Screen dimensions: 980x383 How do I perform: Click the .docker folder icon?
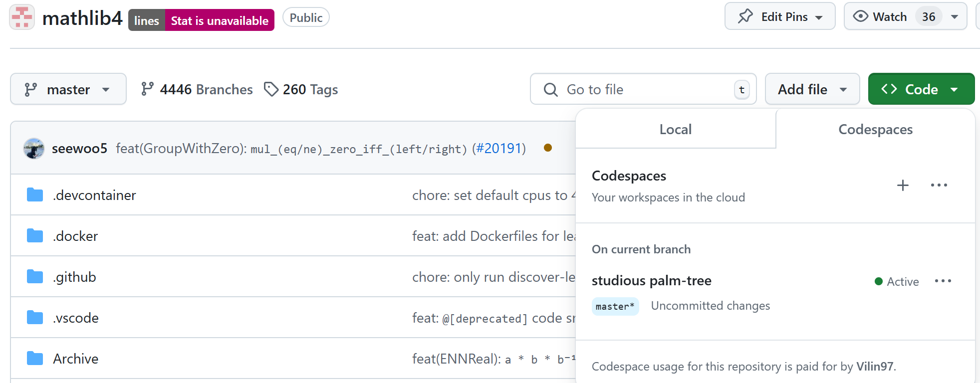point(35,236)
